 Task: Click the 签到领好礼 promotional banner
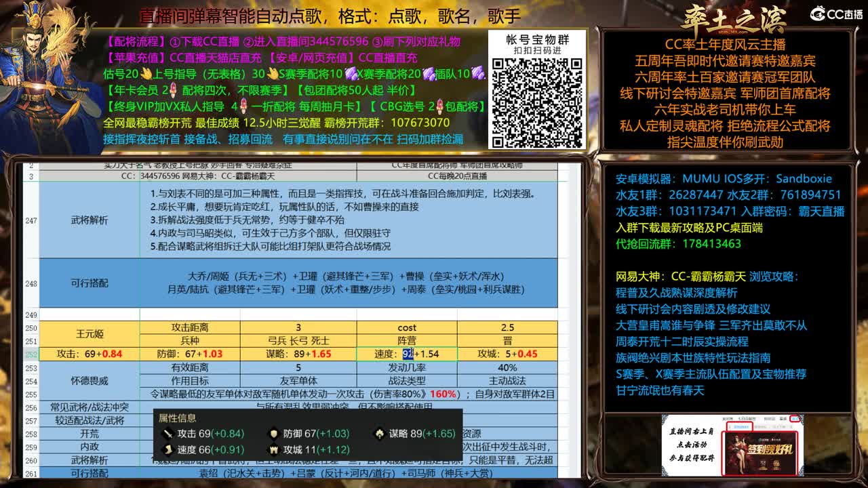click(x=761, y=453)
